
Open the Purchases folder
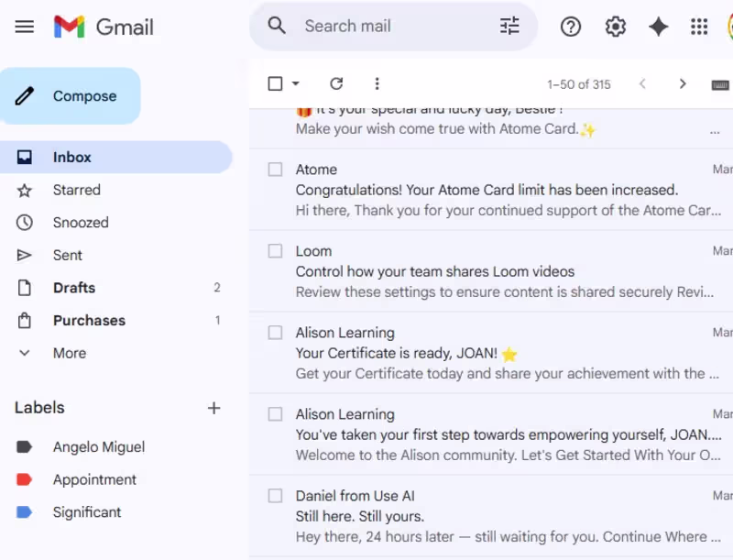click(116, 321)
